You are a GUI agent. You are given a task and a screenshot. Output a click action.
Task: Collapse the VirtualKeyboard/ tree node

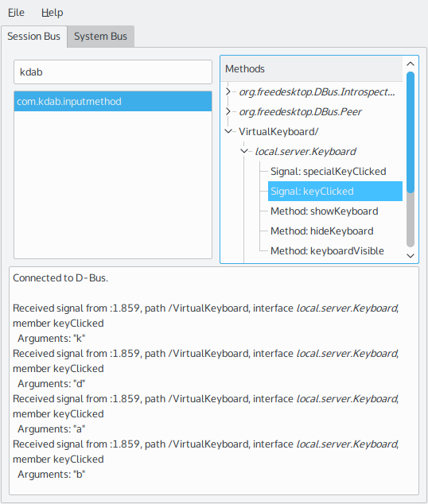pyautogui.click(x=228, y=131)
